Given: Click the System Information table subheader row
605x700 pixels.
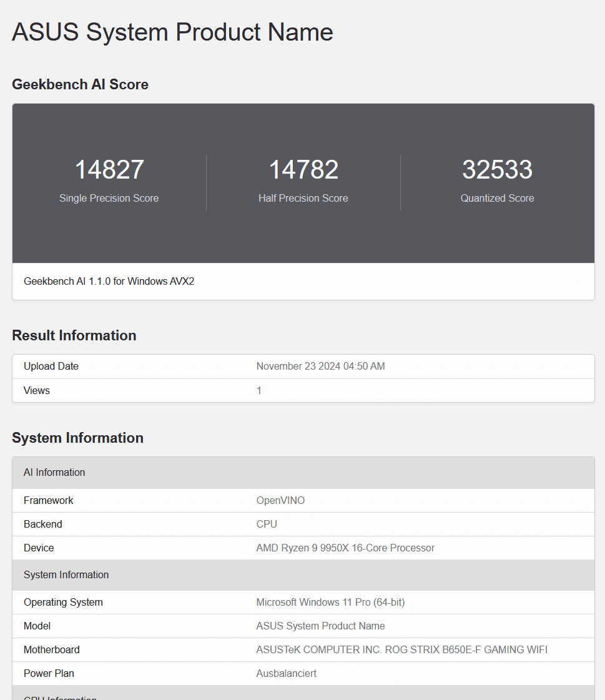Looking at the screenshot, I should [x=303, y=575].
